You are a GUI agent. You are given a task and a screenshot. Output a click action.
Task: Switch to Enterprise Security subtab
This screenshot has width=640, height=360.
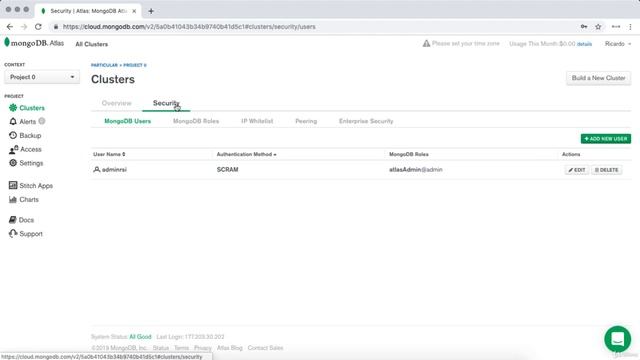pyautogui.click(x=366, y=121)
